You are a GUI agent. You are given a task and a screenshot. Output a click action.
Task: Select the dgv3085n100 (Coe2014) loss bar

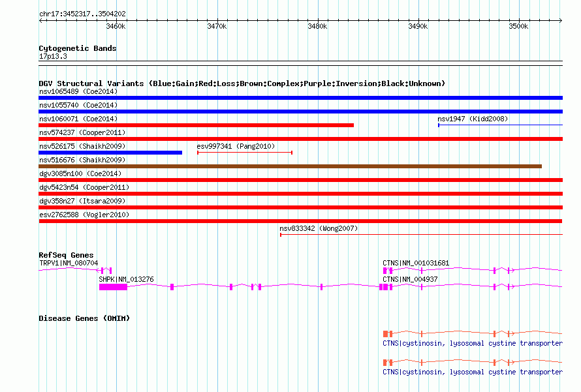300,180
